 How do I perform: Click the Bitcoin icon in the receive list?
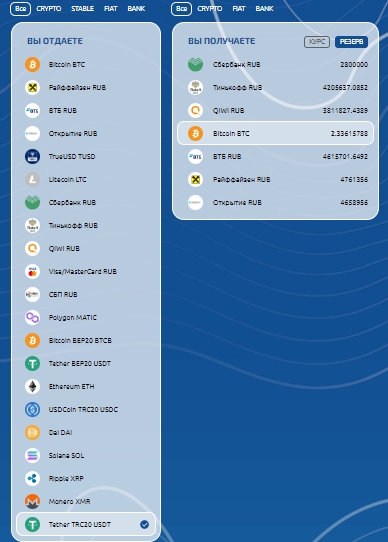(195, 133)
